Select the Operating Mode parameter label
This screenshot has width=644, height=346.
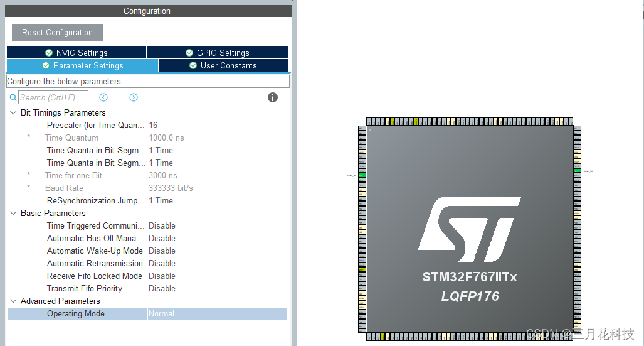(x=76, y=313)
